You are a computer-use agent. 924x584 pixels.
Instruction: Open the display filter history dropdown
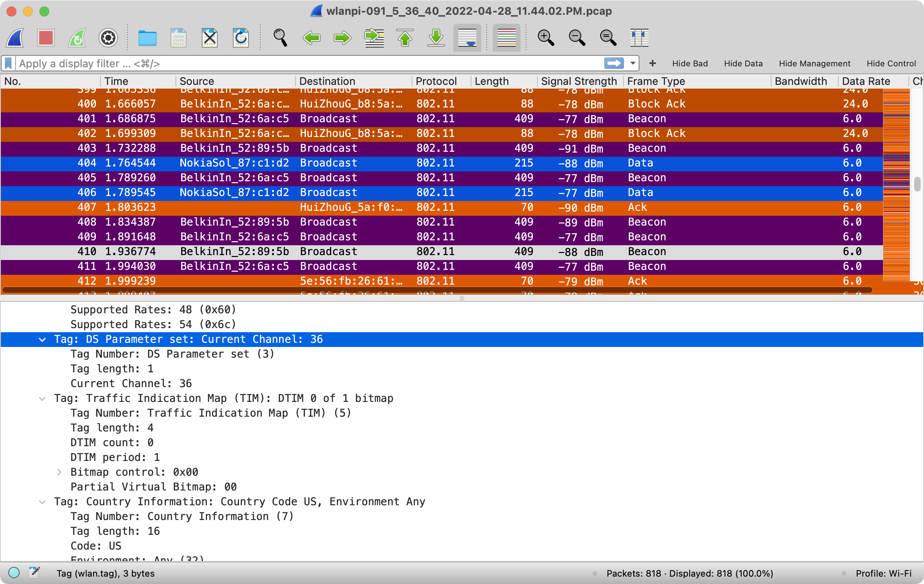pyautogui.click(x=633, y=63)
